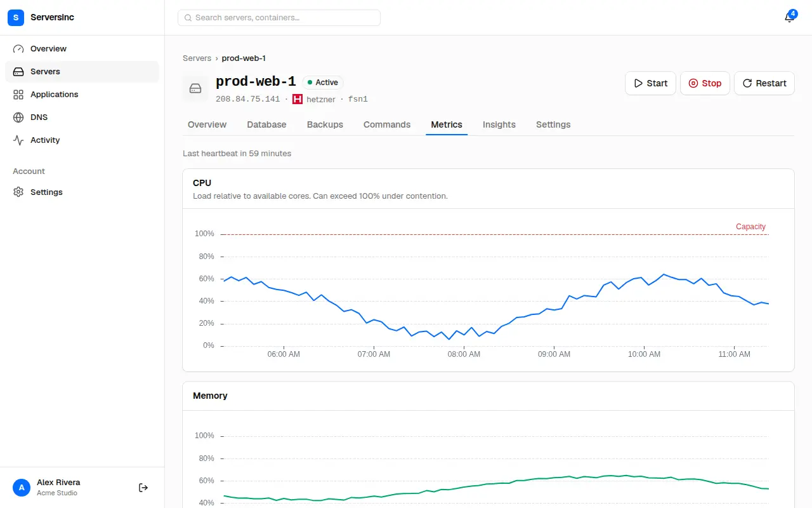Switch to the Database tab
Screen dimensions: 812x508
coord(266,124)
